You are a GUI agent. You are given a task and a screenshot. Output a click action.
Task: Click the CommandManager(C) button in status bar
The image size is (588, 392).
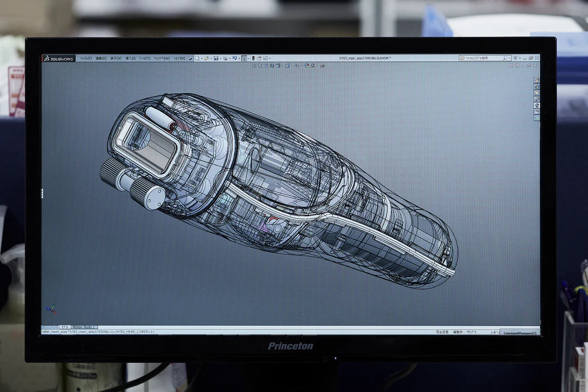coord(519,333)
